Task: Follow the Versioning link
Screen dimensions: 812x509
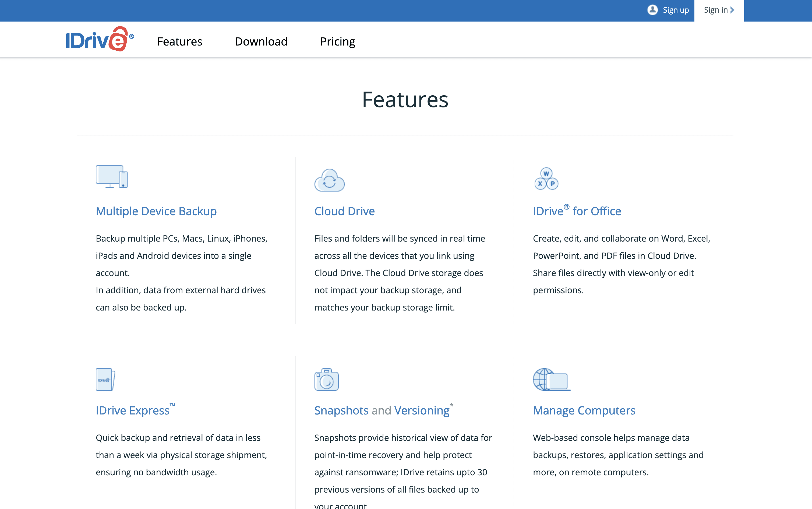Action: [422, 411]
